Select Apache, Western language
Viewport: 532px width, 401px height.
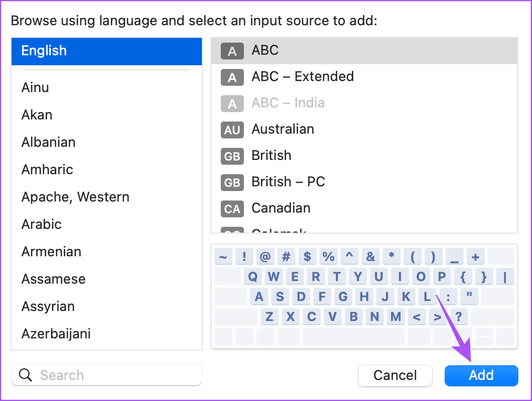tap(75, 197)
